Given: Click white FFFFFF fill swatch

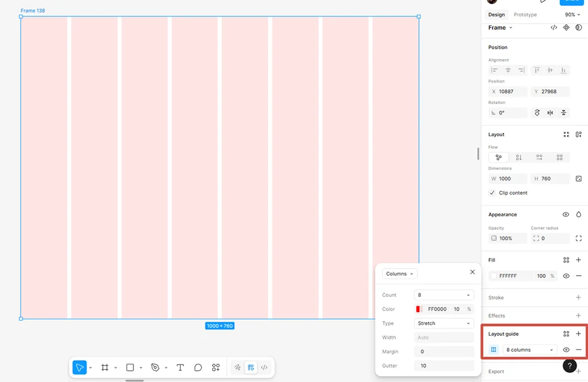Looking at the screenshot, I should tap(494, 276).
